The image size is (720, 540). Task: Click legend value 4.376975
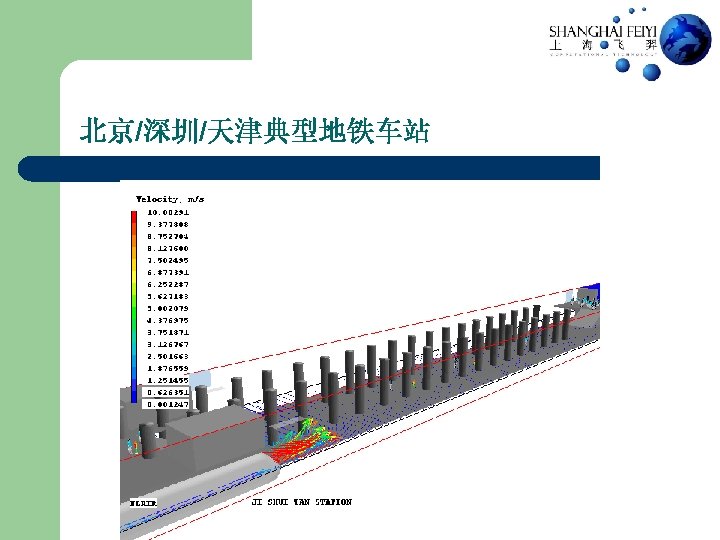point(168,320)
